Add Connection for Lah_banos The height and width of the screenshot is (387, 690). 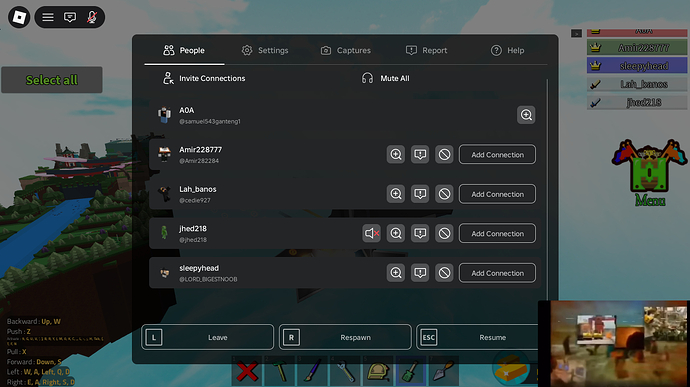[497, 194]
